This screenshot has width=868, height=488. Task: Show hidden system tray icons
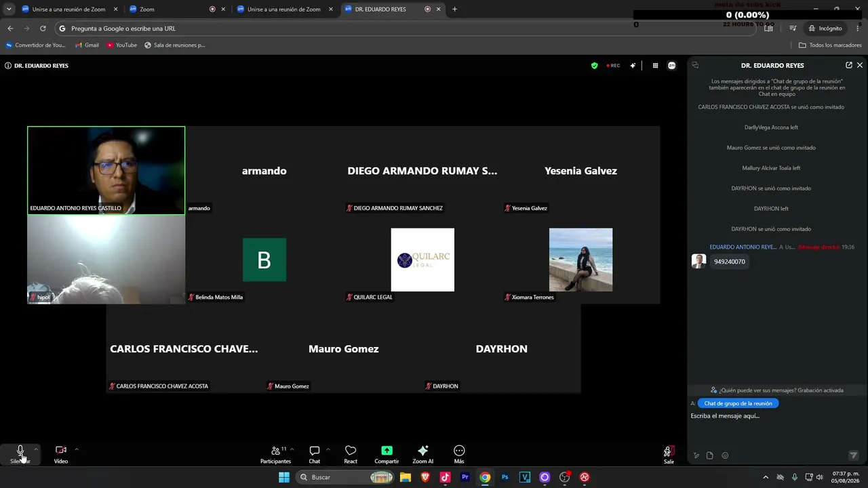coord(766,477)
